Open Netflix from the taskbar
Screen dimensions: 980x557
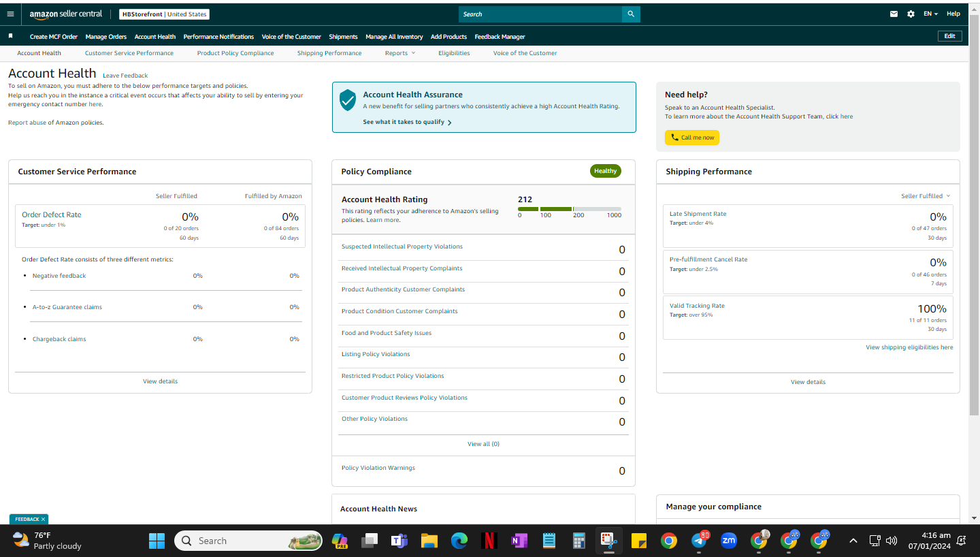tap(489, 541)
